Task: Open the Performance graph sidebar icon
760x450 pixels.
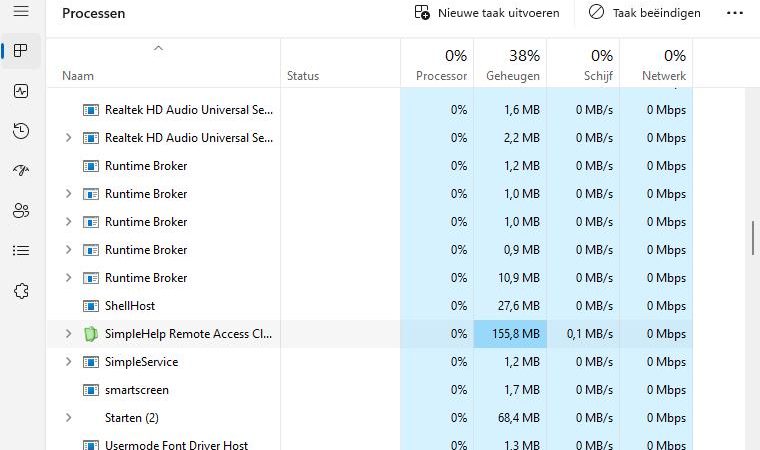Action: 21,91
